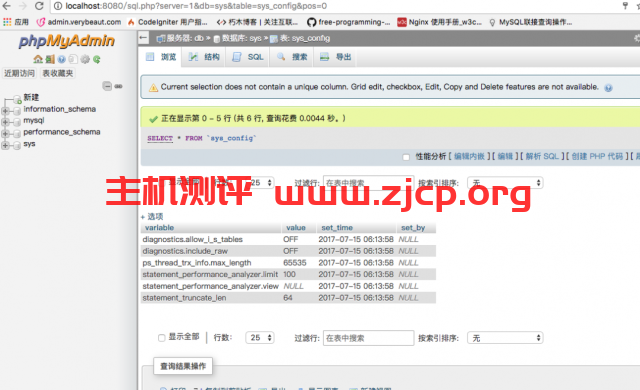Open the 结构 structure tab
640x390 pixels.
tap(204, 57)
